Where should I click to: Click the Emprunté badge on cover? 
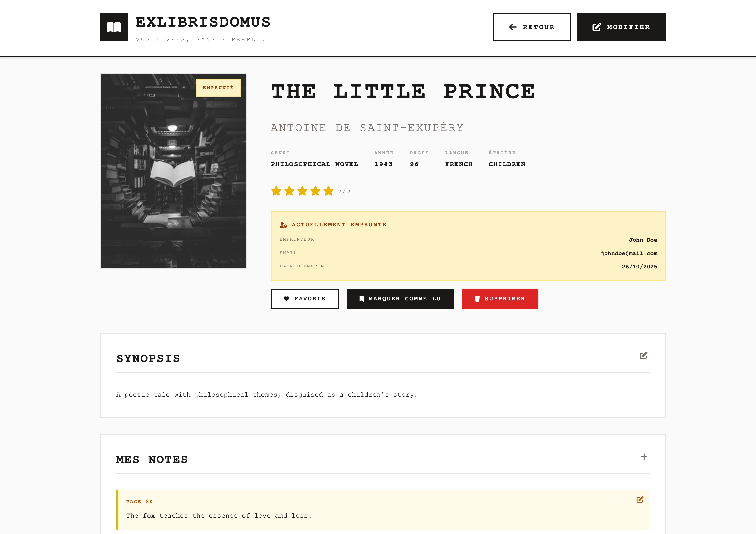point(218,88)
